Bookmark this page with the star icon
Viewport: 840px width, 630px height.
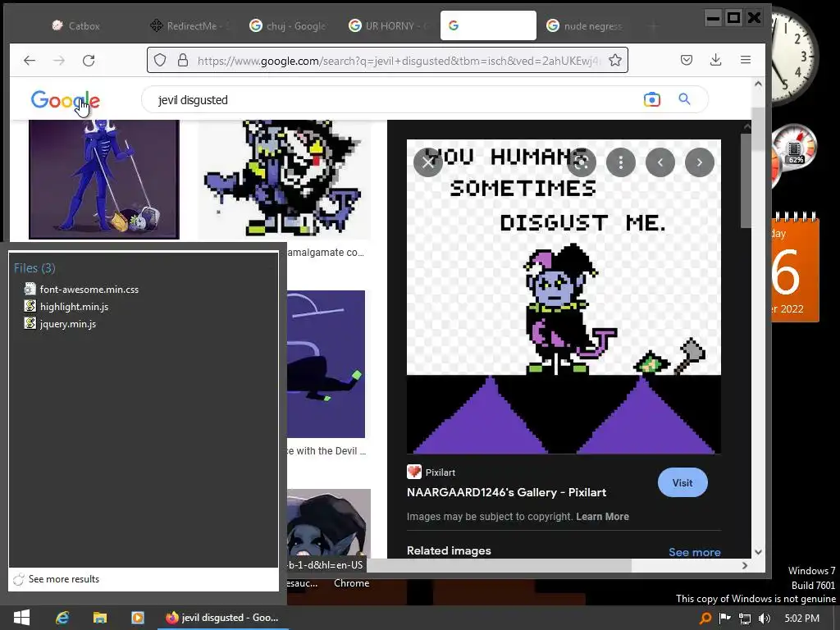click(x=615, y=60)
